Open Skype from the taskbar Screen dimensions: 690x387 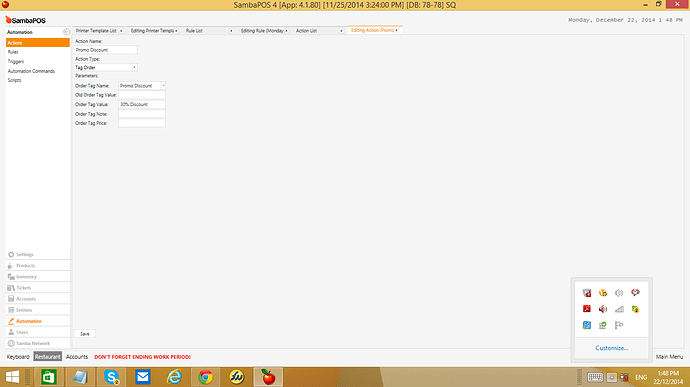(111, 377)
